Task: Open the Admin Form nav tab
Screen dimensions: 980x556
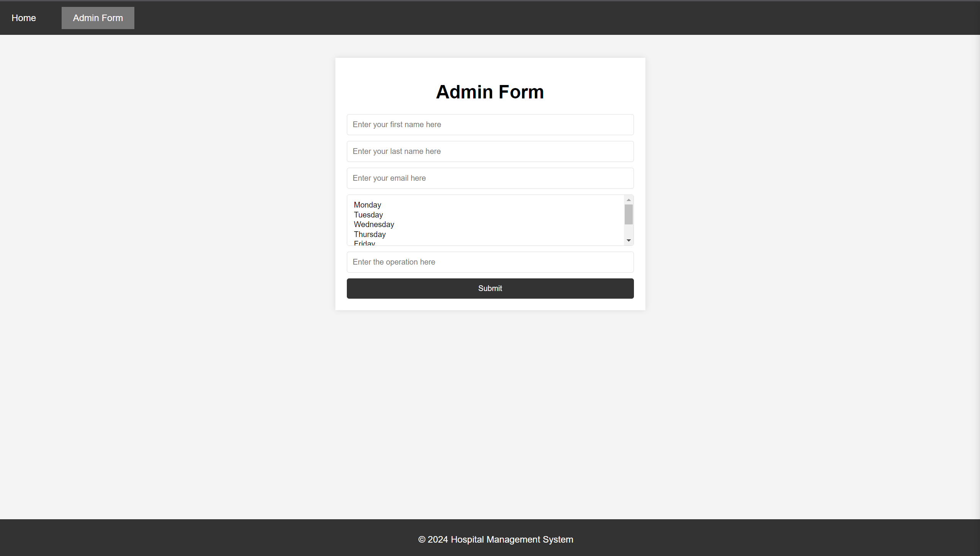Action: pyautogui.click(x=98, y=18)
